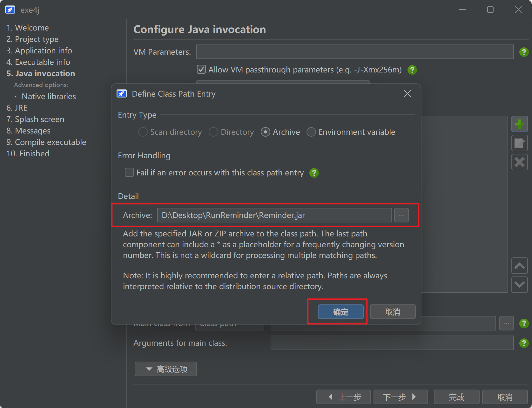Open help icon next to error handling checkbox

(x=314, y=173)
